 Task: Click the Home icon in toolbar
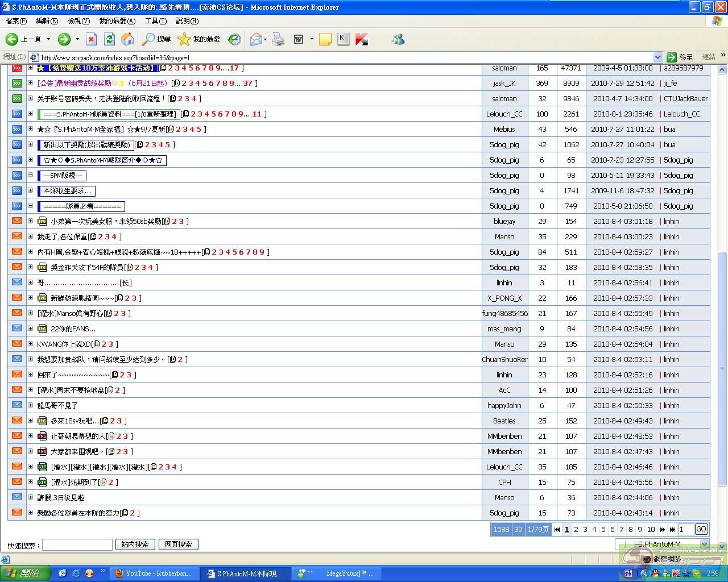[x=128, y=39]
